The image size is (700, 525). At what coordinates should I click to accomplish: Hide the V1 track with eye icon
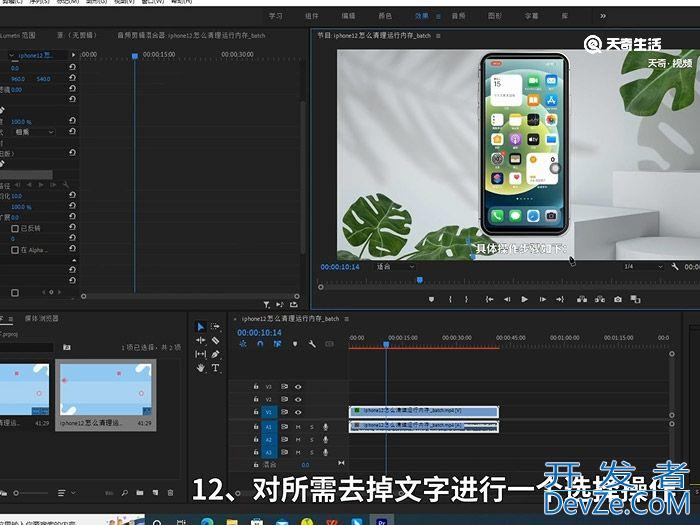pos(298,412)
